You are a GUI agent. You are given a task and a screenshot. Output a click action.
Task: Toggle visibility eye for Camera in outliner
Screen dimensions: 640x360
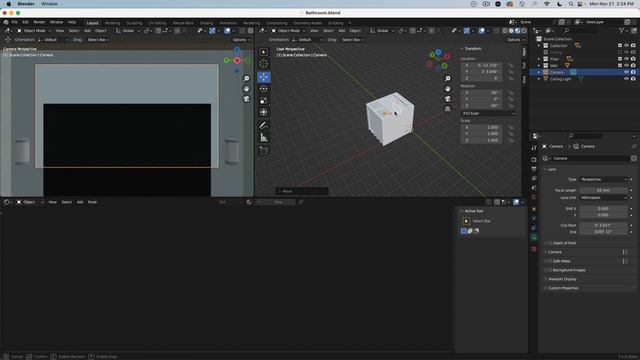pyautogui.click(x=626, y=72)
